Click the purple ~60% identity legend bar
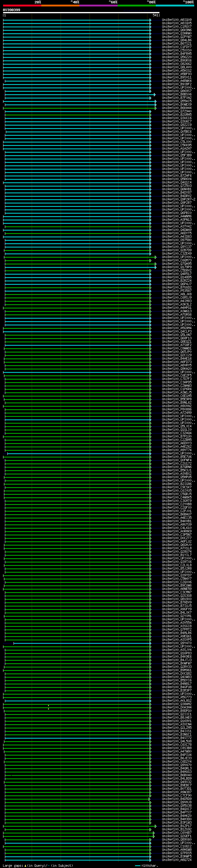197x868 pixels. tap(98, 6)
